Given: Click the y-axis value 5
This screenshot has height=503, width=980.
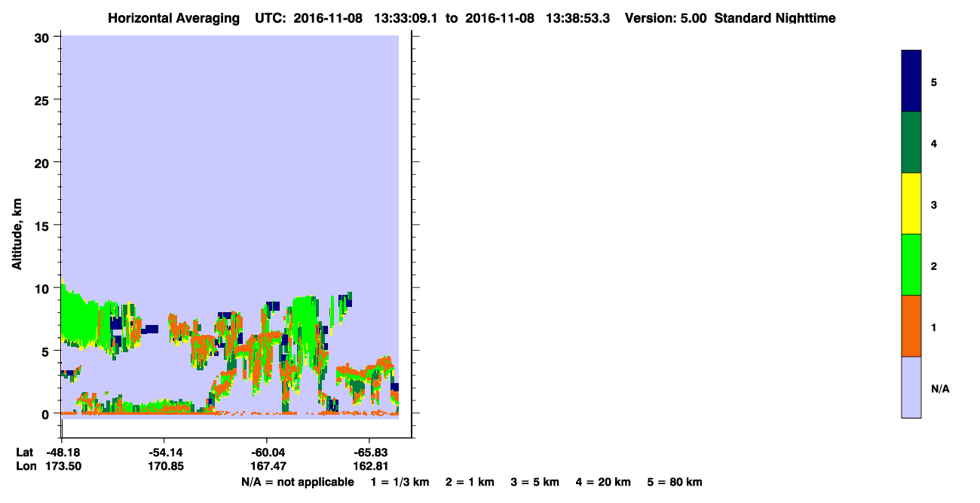Looking at the screenshot, I should point(47,351).
